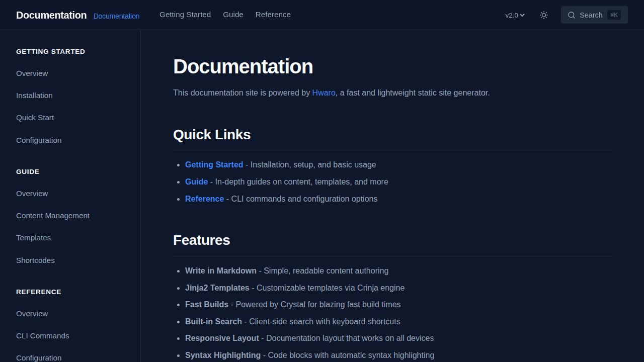Viewport: 644px width, 362px height.
Task: Click the ⌘K shortcut badge in search
Action: point(614,15)
